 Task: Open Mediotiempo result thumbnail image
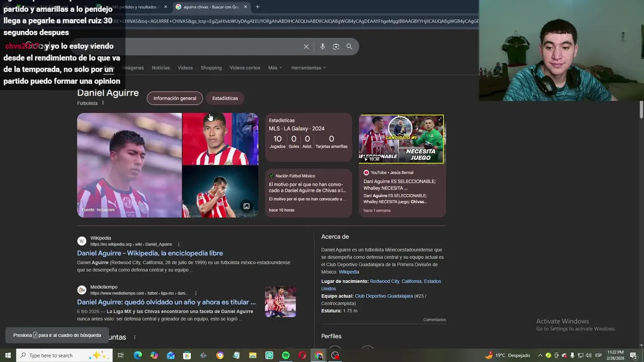point(280,302)
